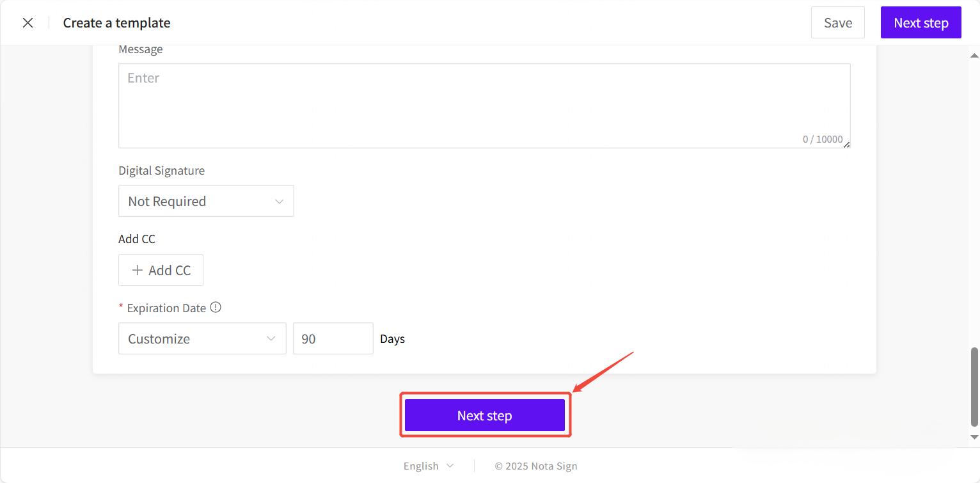Expand the Customize expiration dropdown

point(202,338)
